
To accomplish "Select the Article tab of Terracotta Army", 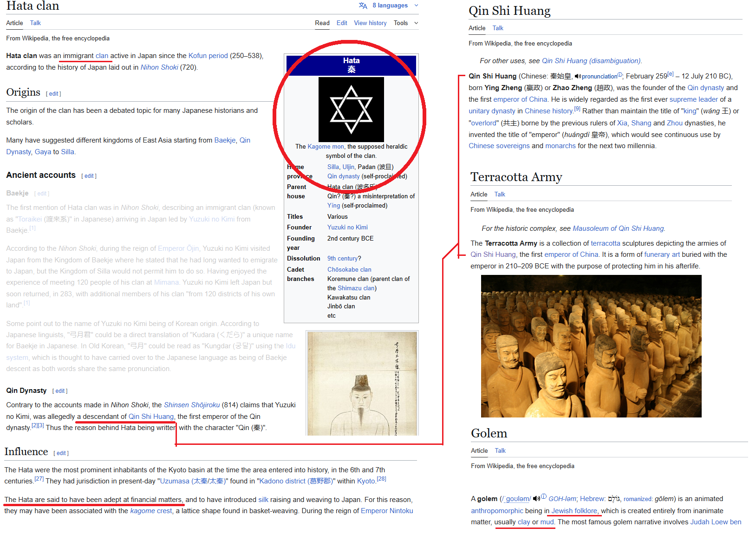I will click(x=479, y=194).
